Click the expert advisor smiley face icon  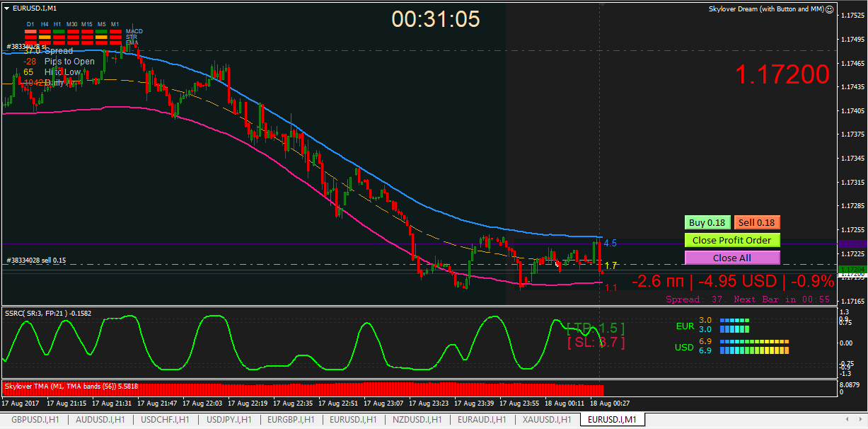(829, 8)
